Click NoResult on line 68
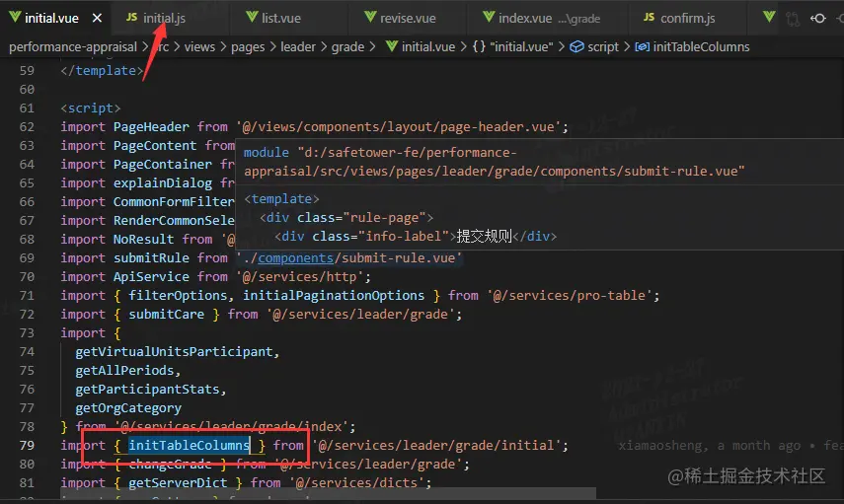Viewport: 844px width, 504px height. 143,240
